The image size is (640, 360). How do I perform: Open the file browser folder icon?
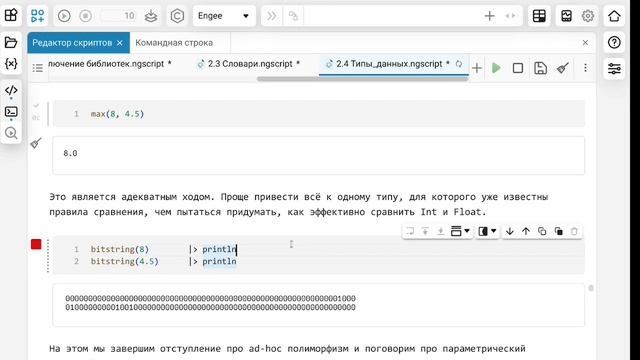(11, 42)
